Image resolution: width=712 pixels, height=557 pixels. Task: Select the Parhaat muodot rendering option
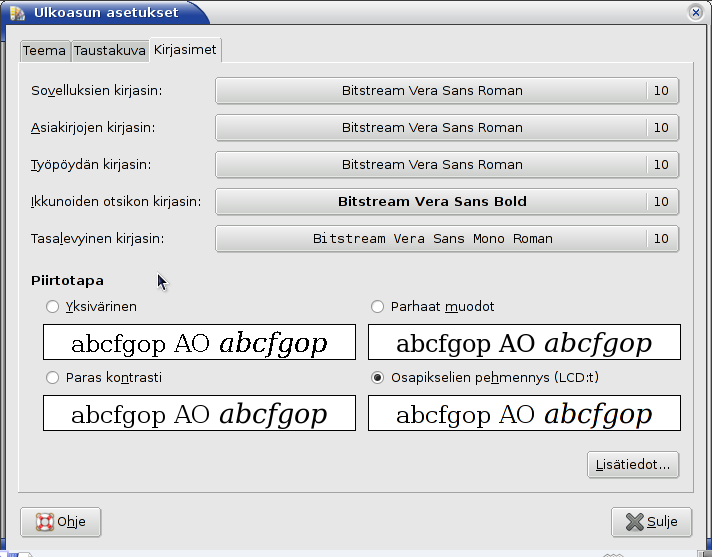377,307
